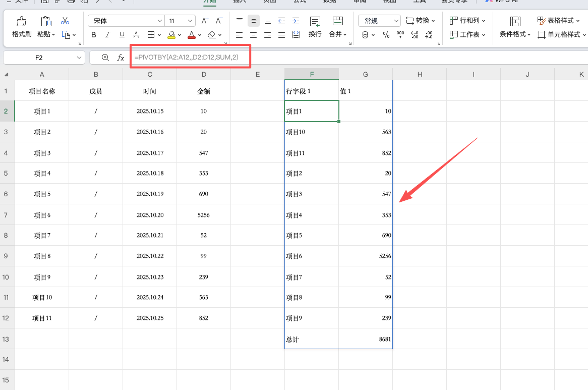Open the number format dropdown (常规)

coord(395,21)
